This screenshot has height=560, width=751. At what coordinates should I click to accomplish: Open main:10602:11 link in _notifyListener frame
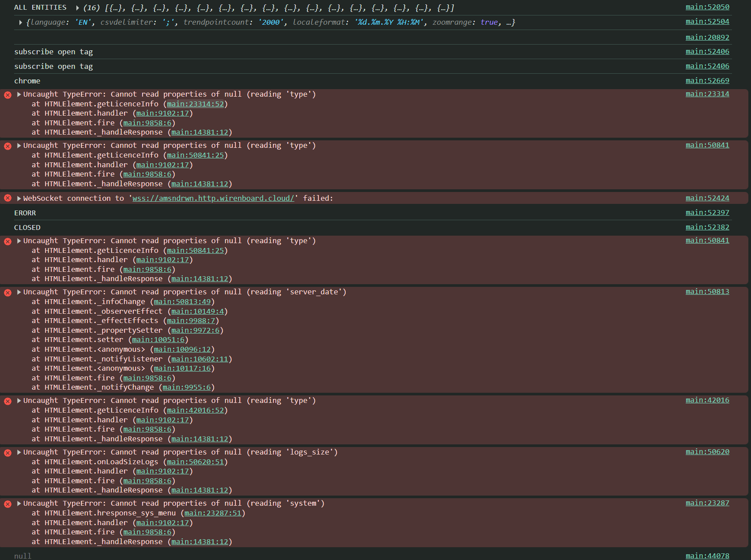pos(200,359)
